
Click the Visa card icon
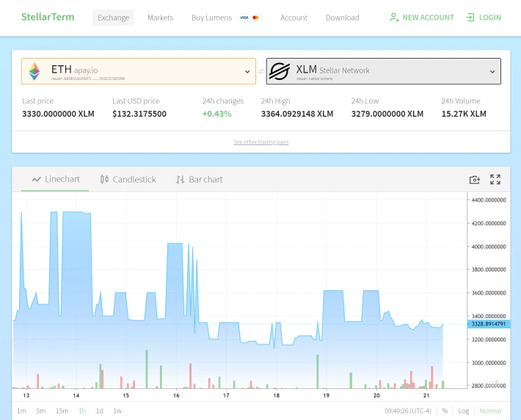pos(244,18)
